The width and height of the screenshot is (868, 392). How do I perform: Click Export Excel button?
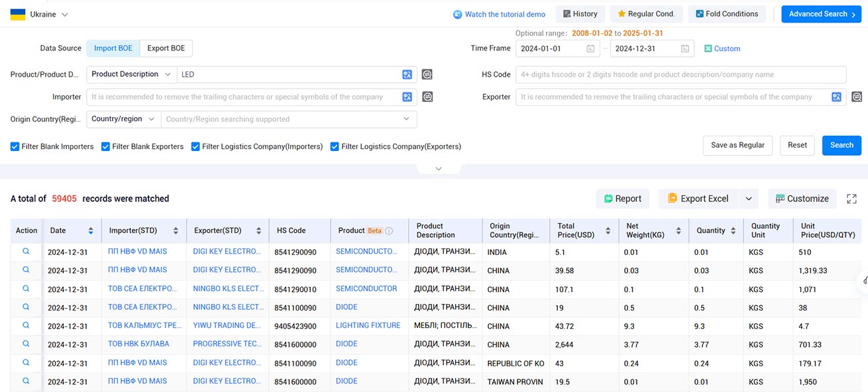[698, 199]
